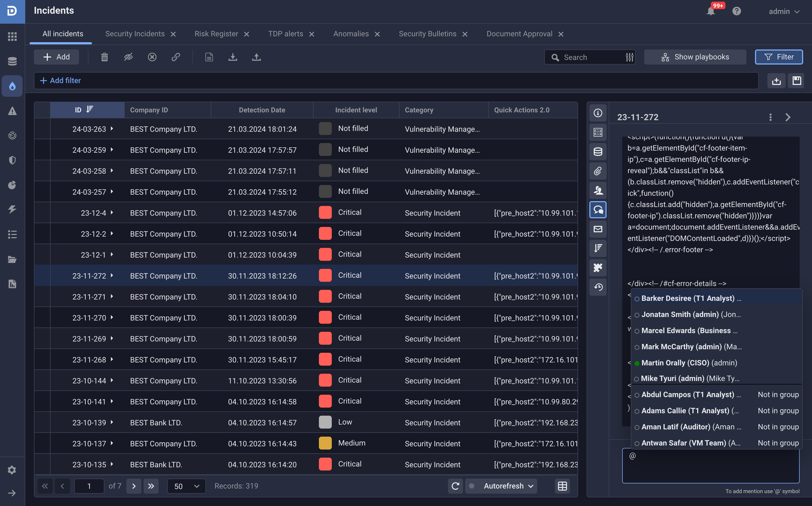Click the chain link icon in toolbar
The image size is (812, 506).
click(176, 57)
